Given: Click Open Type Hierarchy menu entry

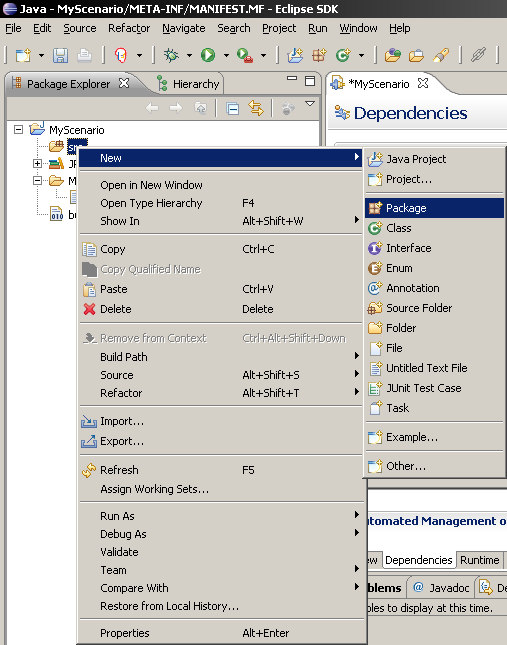Looking at the screenshot, I should [221, 203].
